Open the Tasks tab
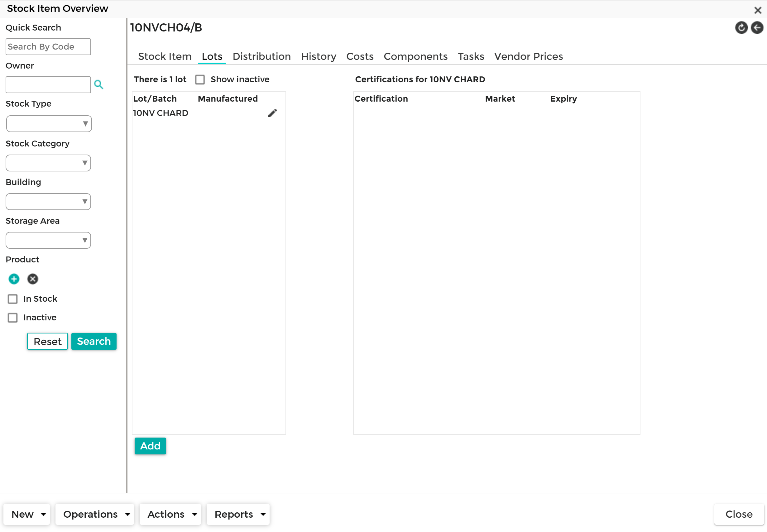The height and width of the screenshot is (532, 767). point(471,56)
